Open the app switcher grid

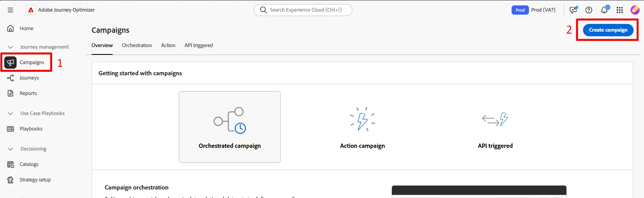620,10
